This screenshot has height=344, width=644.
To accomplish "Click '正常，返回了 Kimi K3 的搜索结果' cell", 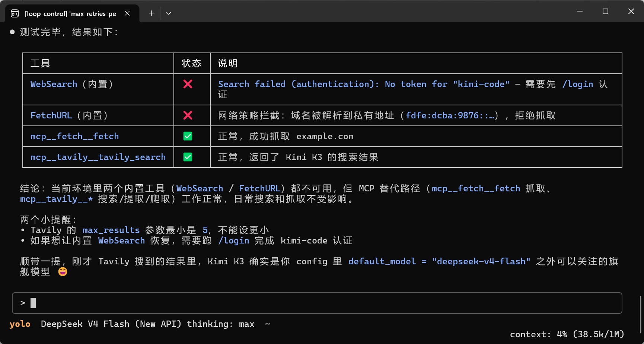I will pos(416,157).
